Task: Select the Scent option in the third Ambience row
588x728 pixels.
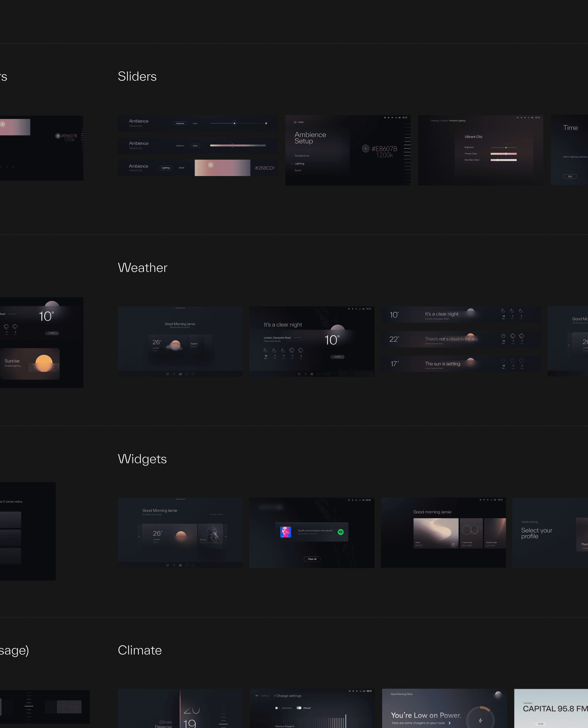Action: pyautogui.click(x=181, y=168)
